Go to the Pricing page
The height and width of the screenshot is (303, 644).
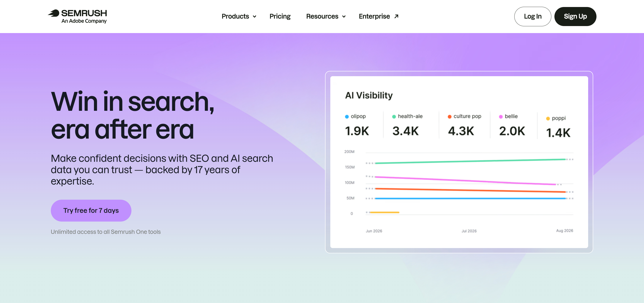click(x=280, y=16)
